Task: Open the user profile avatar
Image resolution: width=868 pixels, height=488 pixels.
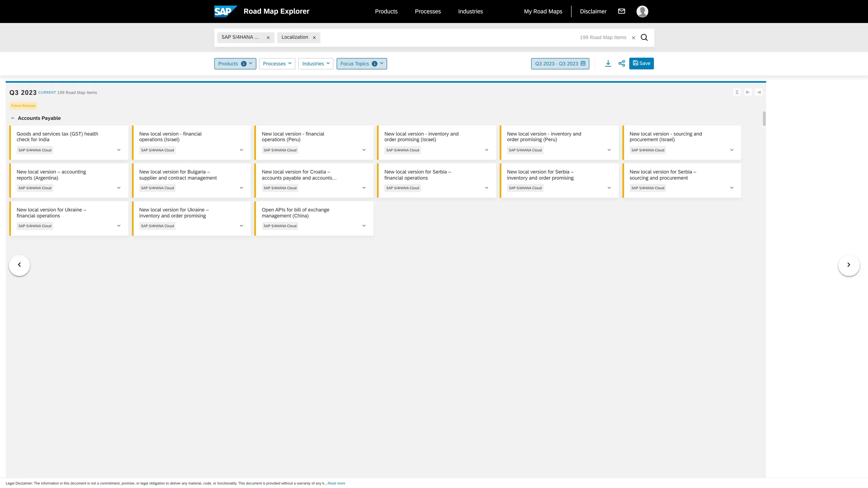Action: pyautogui.click(x=642, y=11)
